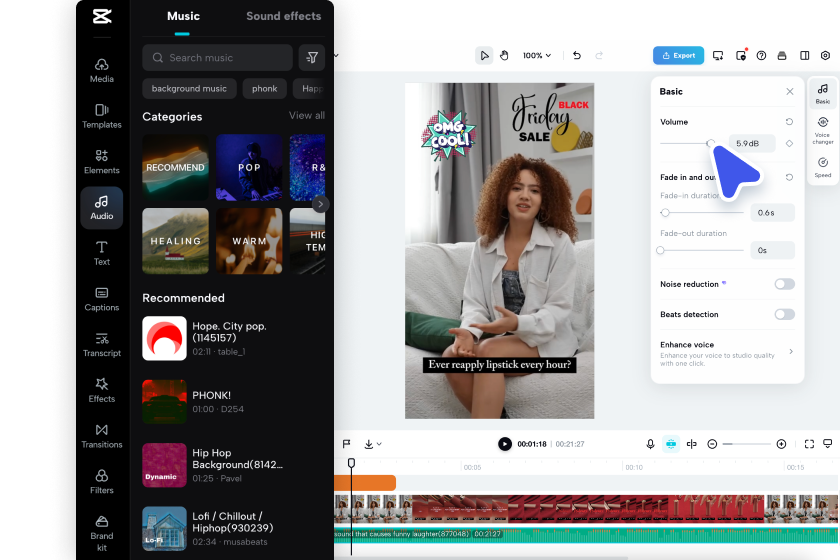The width and height of the screenshot is (840, 560).
Task: Enter fullscreen preview with expand icon
Action: 809,444
